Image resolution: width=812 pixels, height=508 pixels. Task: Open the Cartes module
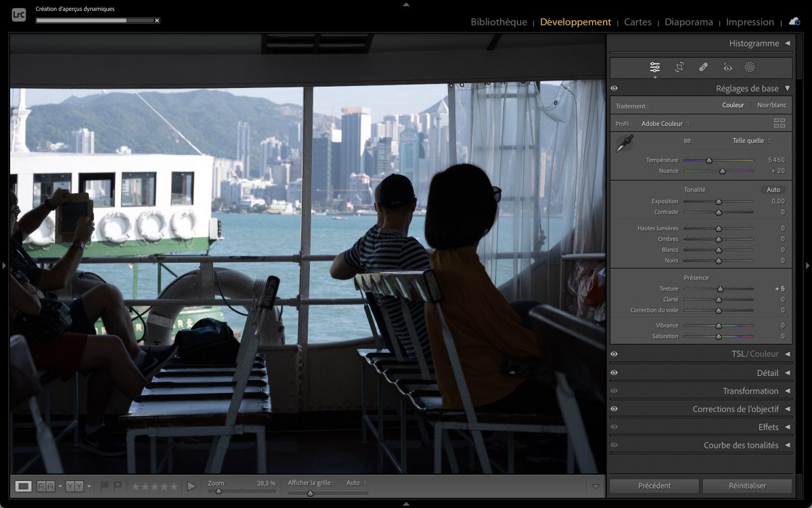[637, 22]
